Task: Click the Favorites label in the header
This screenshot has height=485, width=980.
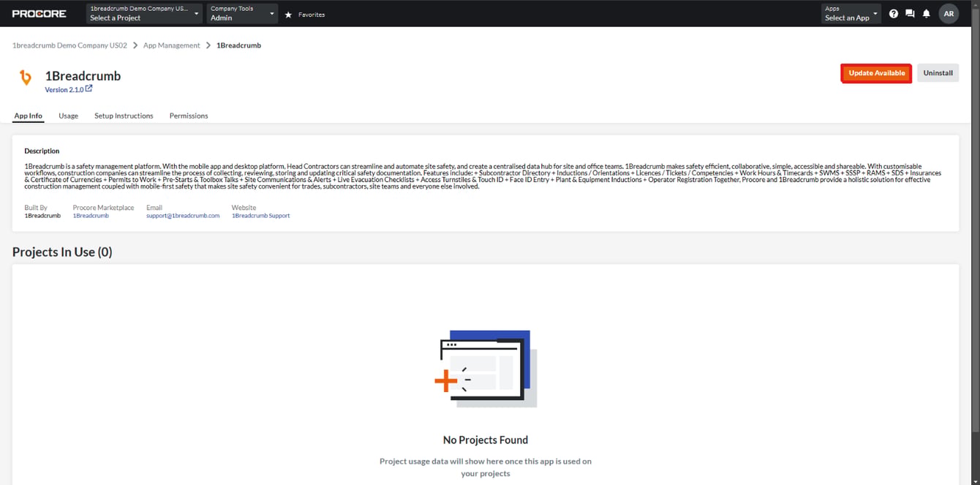Action: (312, 15)
